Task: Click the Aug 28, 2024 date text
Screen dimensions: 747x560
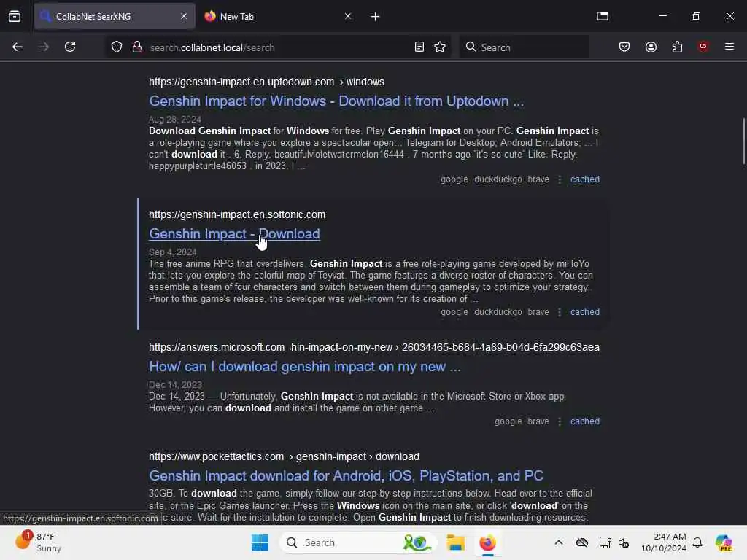Action: [175, 119]
